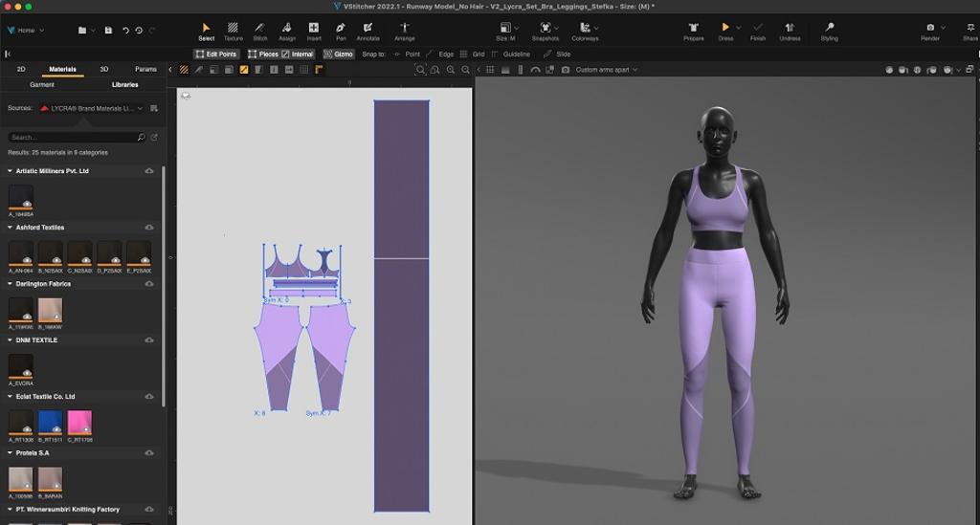The height and width of the screenshot is (525, 980).
Task: Open the Custom arms apart pose dropdown
Action: 606,70
